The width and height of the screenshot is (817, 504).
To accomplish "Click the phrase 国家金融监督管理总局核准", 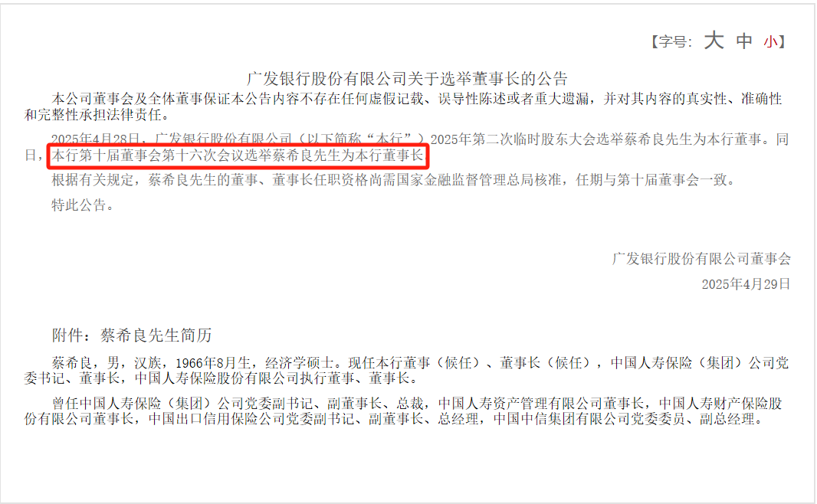I will click(477, 180).
